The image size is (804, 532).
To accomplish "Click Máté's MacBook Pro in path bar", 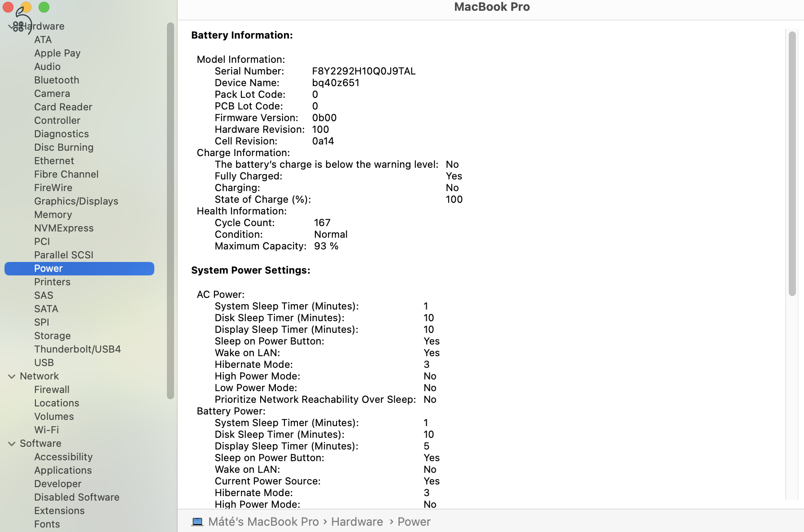I will point(263,522).
